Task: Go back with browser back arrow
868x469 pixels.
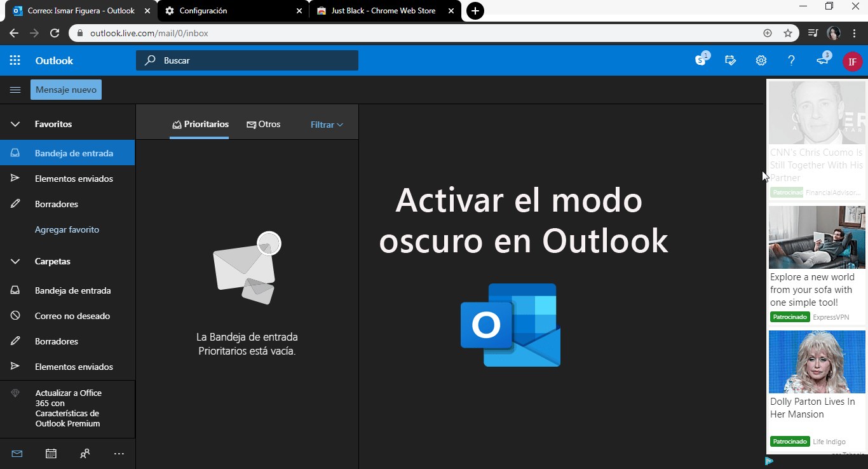Action: pyautogui.click(x=14, y=33)
